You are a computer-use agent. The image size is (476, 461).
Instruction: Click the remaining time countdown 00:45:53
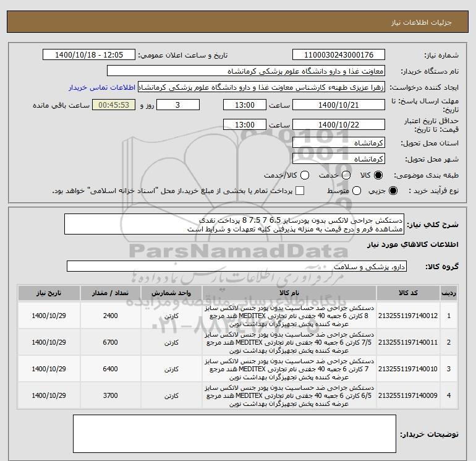[114, 105]
